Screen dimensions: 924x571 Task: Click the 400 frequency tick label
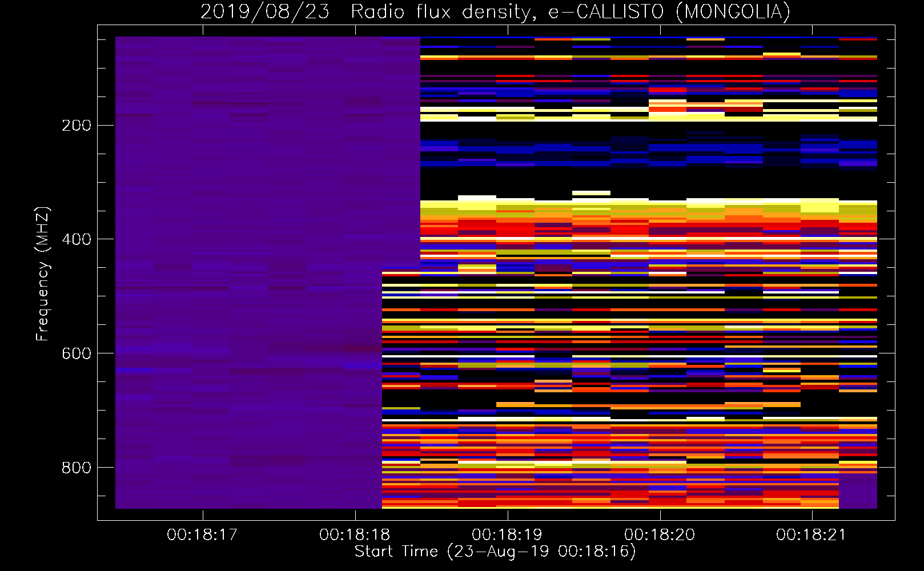click(x=77, y=239)
